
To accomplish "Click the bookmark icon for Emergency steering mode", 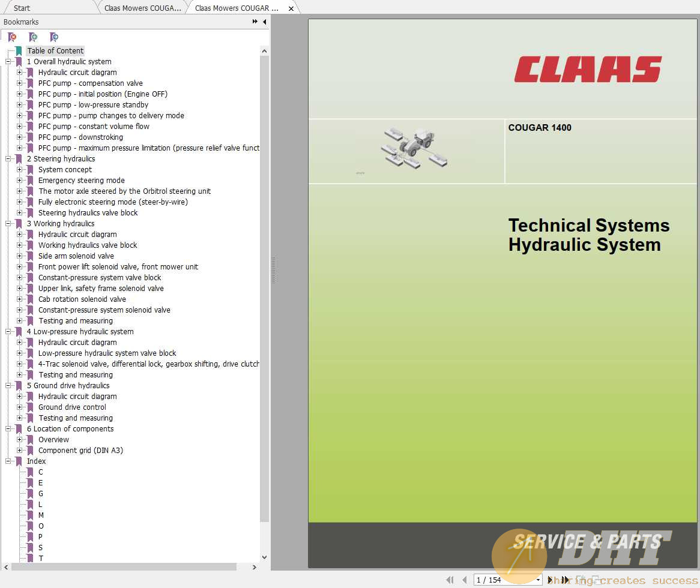I will [31, 180].
